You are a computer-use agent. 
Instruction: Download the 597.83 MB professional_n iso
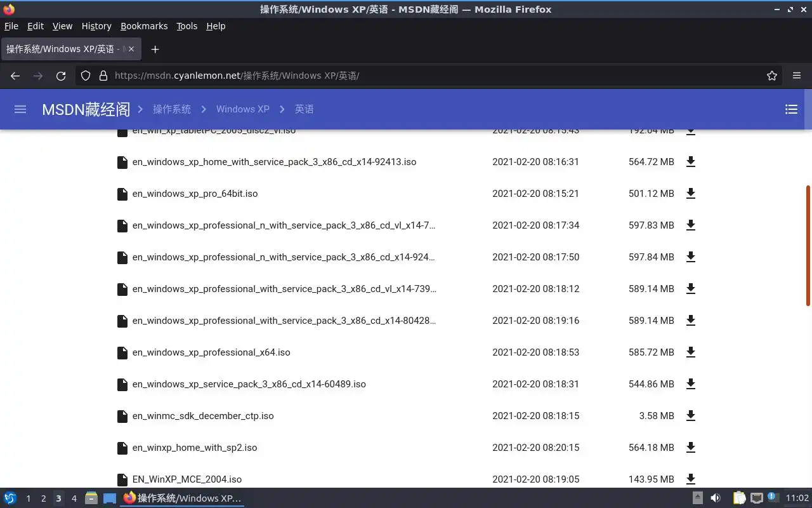click(x=691, y=225)
